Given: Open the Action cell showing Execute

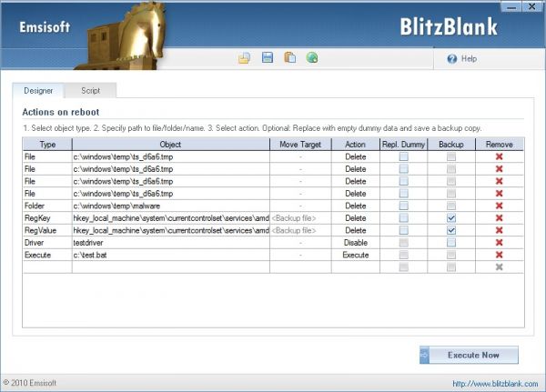Looking at the screenshot, I should coord(356,256).
